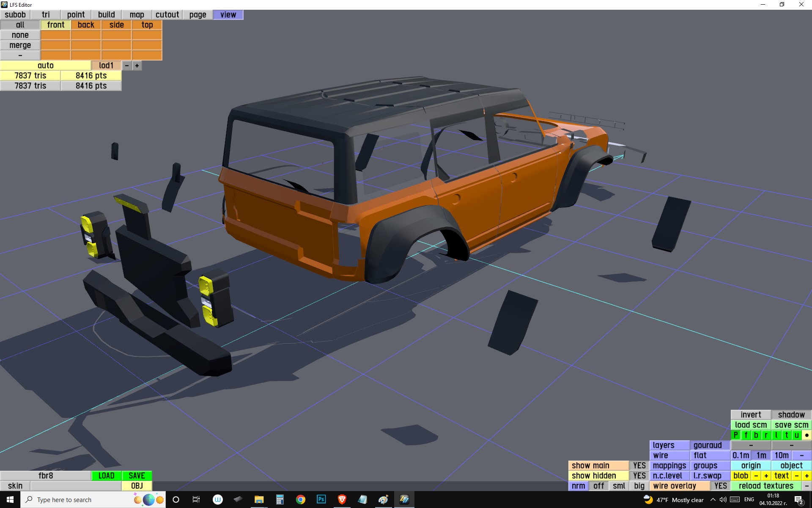Toggle the show main YES button
The height and width of the screenshot is (508, 812).
click(639, 465)
